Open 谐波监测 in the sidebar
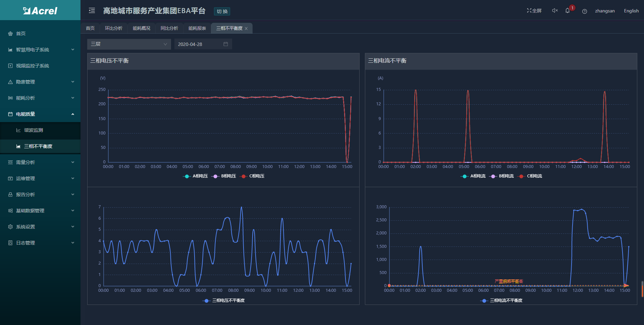The height and width of the screenshot is (325, 644). 34,130
